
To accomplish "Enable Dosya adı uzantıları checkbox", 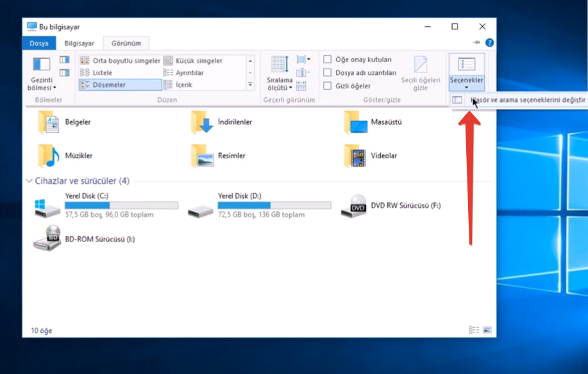I will (328, 72).
